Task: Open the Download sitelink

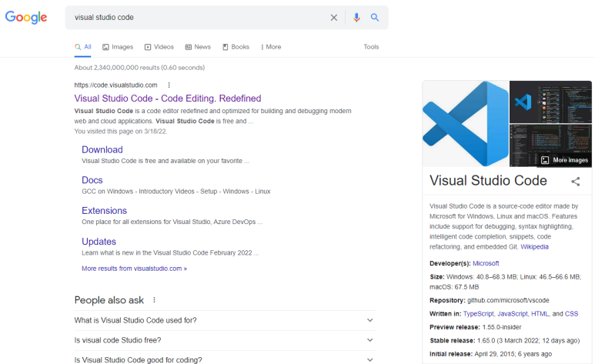Action: 102,149
